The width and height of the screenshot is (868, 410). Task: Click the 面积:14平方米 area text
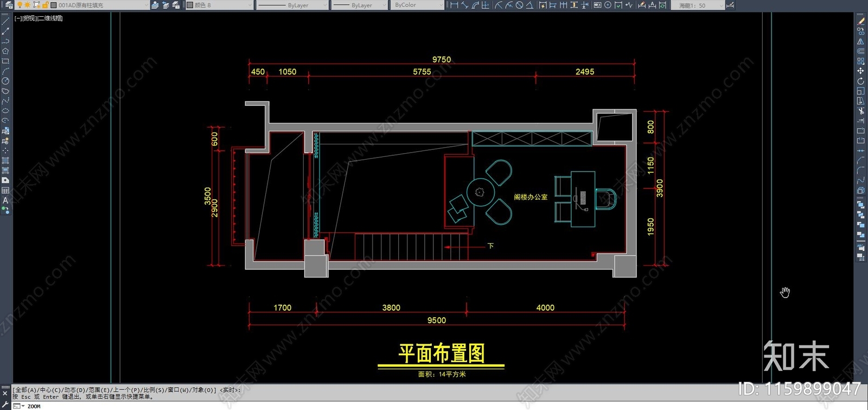pos(442,374)
